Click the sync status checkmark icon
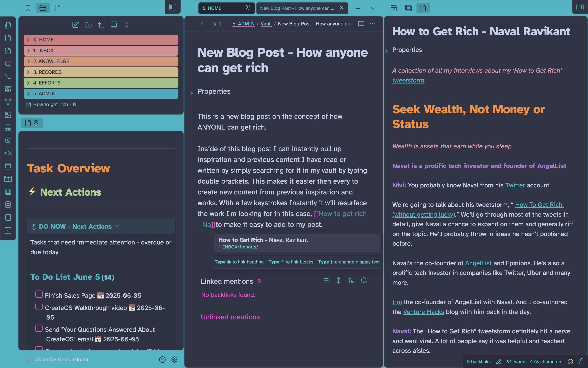Viewport: 588px width, 368px height. click(570, 361)
